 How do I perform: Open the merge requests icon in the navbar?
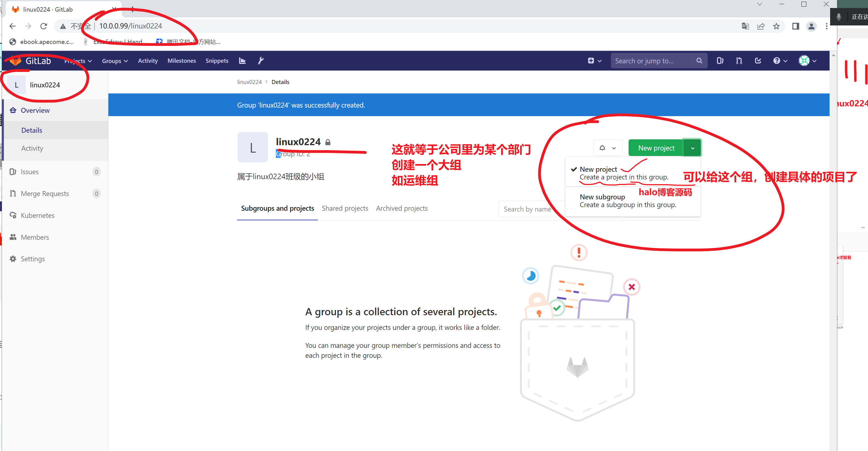[739, 61]
